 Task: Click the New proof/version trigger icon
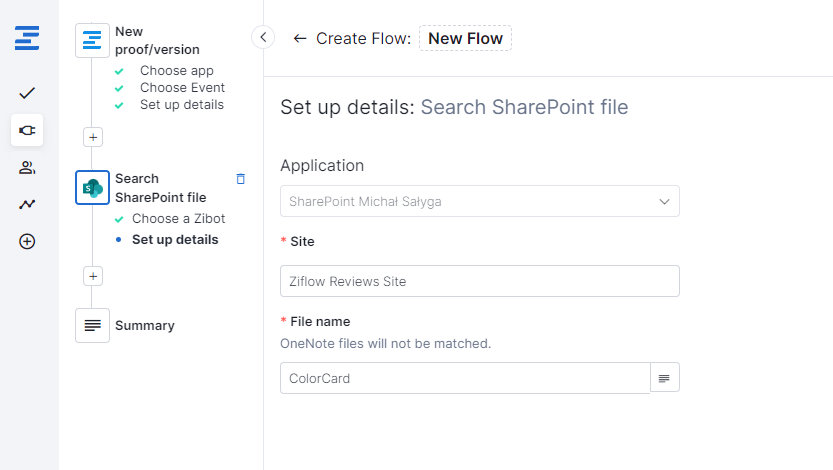pos(92,41)
